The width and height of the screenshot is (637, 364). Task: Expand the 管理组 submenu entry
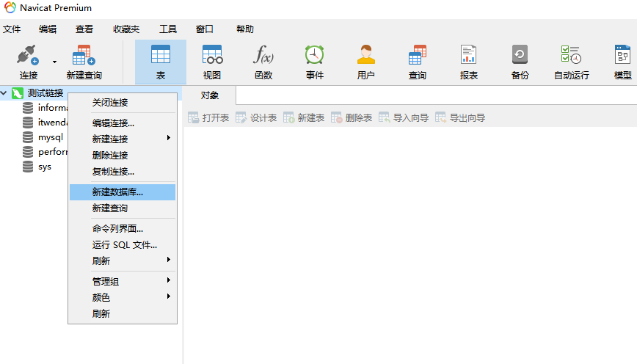[123, 281]
